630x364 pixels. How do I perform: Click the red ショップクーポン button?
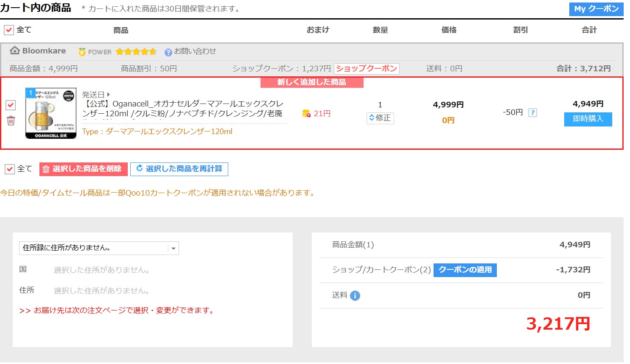367,69
